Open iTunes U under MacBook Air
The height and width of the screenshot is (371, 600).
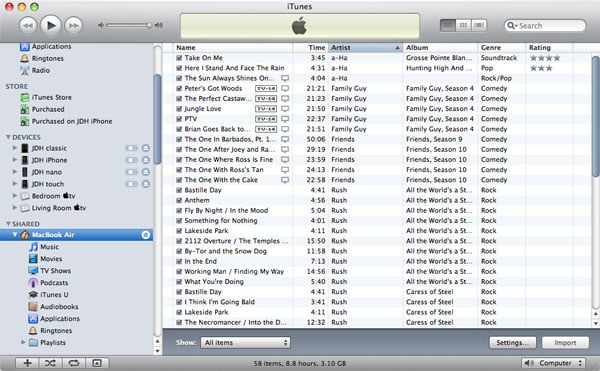click(48, 295)
